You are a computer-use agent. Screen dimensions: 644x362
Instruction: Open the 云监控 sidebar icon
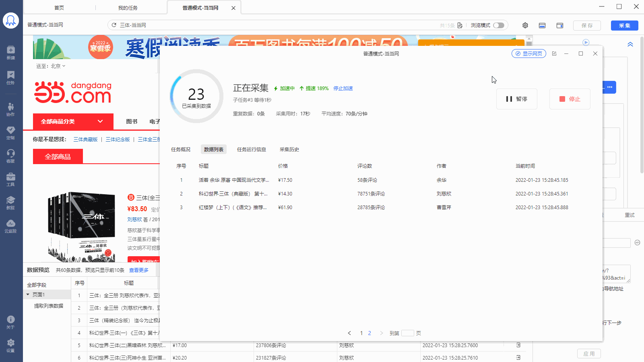(x=11, y=226)
